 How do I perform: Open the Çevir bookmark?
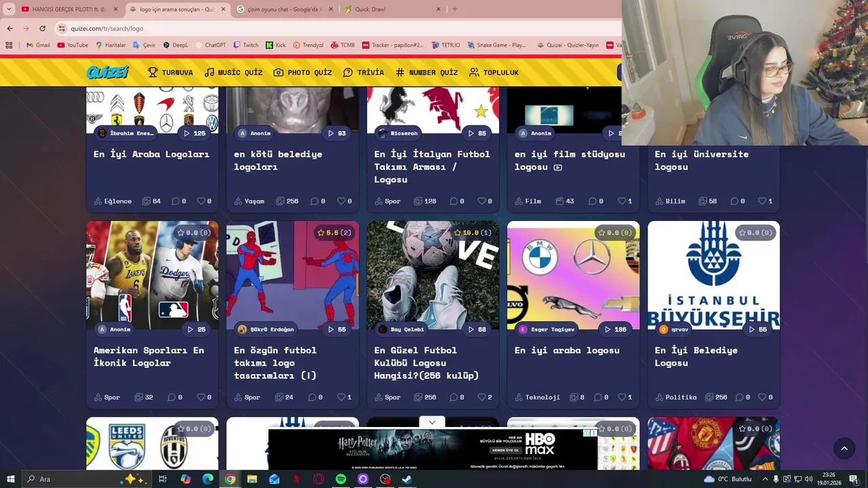(x=144, y=45)
